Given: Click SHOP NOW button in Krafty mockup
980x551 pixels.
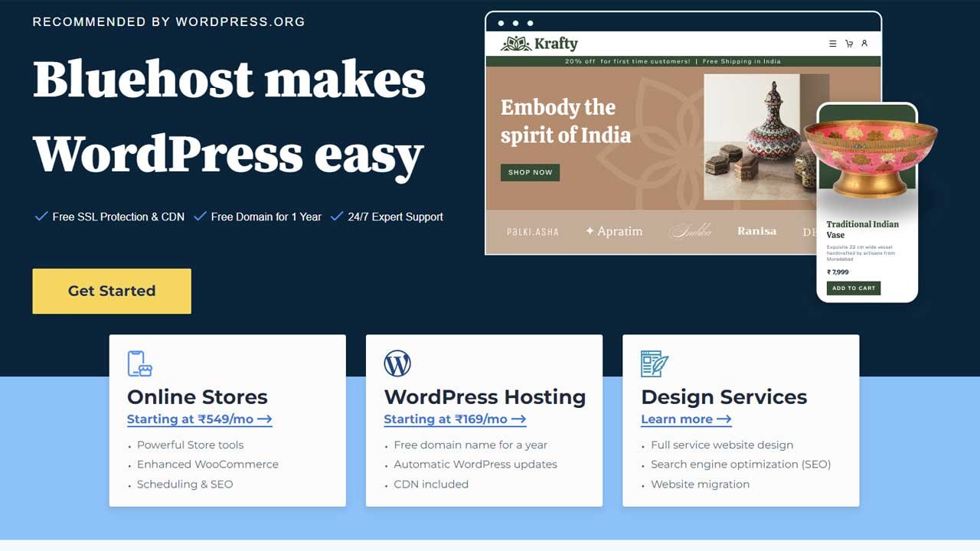Looking at the screenshot, I should pyautogui.click(x=531, y=172).
